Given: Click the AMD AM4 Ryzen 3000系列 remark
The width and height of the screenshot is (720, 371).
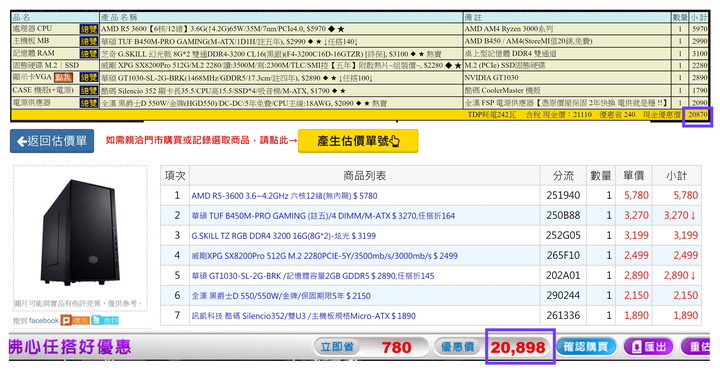Looking at the screenshot, I should (x=509, y=28).
